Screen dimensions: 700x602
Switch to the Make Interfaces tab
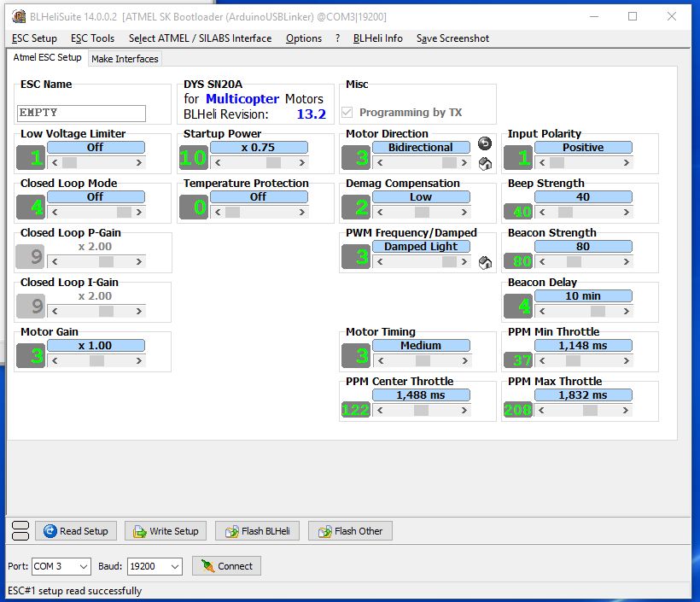(x=125, y=59)
